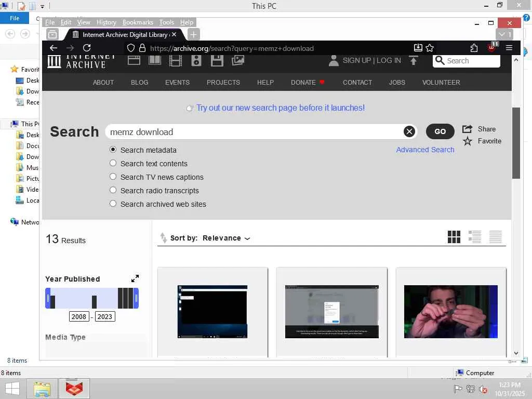This screenshot has height=399, width=532.
Task: Click the shield tracking protection icon
Action: (130, 48)
